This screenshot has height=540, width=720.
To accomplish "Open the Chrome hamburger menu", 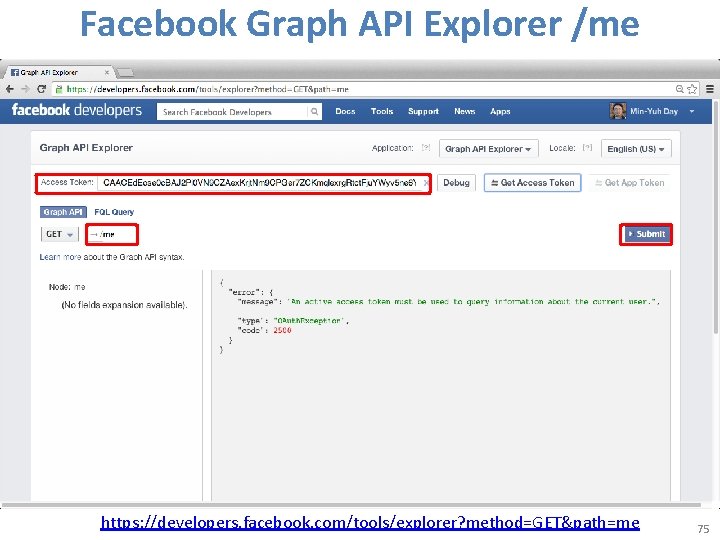I will click(x=710, y=89).
